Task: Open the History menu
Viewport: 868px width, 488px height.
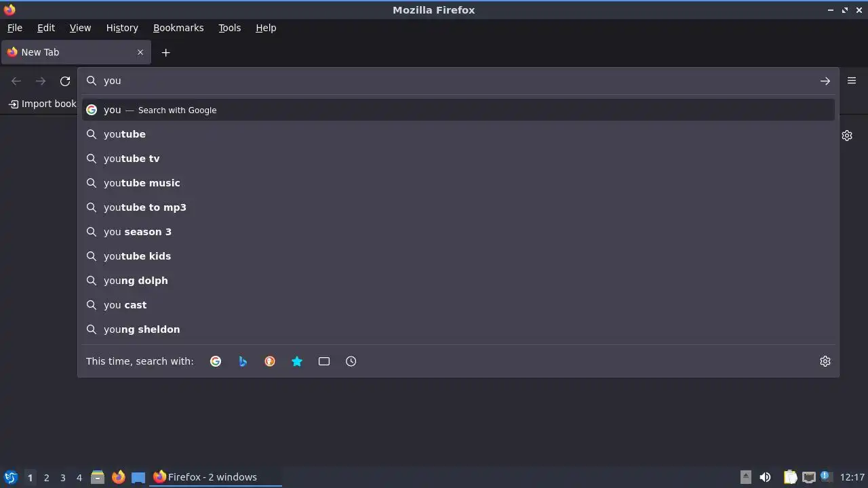Action: 122,28
